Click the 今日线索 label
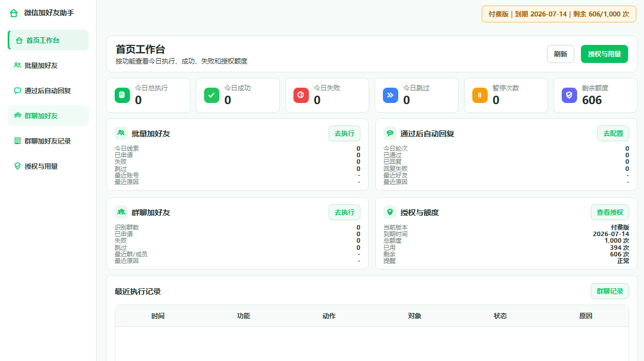The image size is (644, 361). click(127, 148)
